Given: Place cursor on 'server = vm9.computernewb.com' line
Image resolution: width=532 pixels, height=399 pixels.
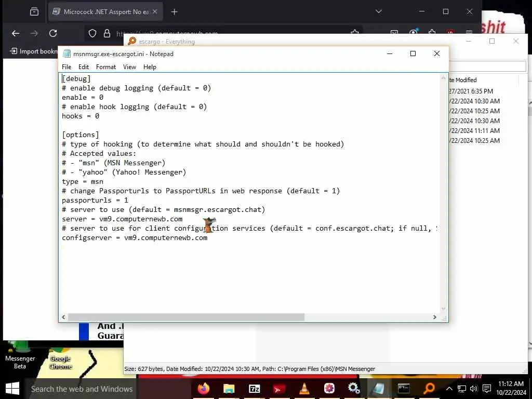Looking at the screenshot, I should (122, 219).
